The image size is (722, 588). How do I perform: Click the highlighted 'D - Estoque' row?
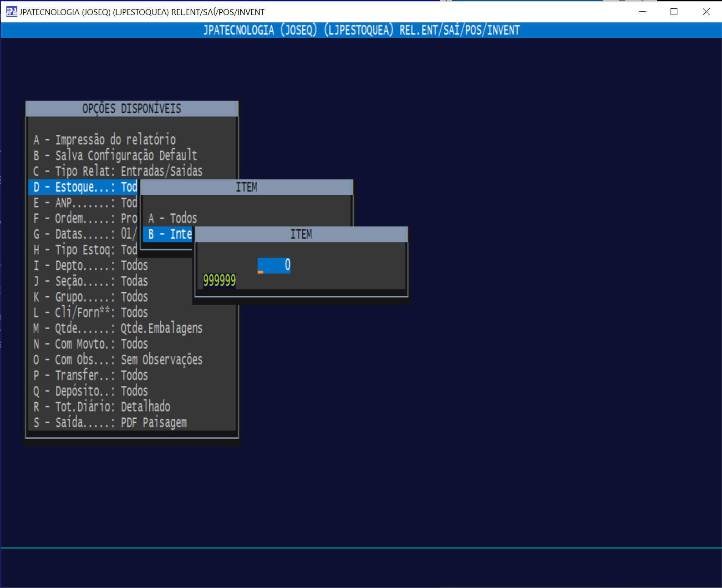tap(84, 187)
